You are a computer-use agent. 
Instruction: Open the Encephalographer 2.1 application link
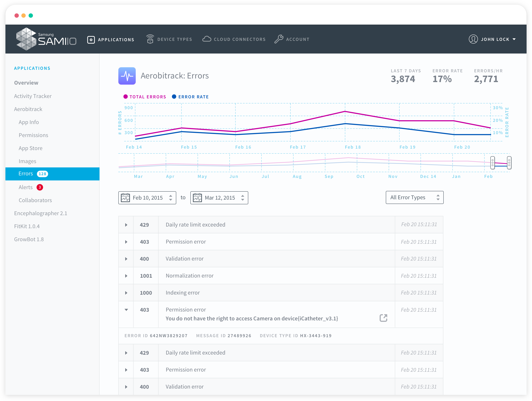[40, 213]
